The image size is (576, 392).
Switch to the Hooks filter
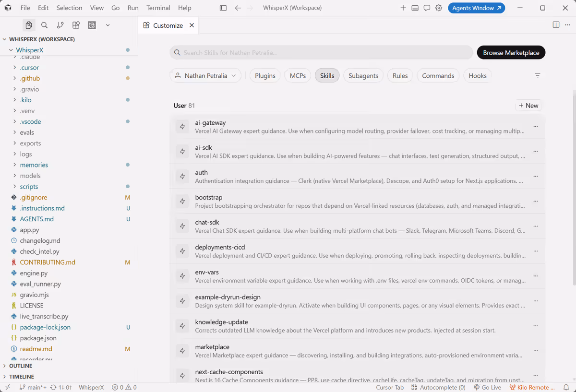tap(478, 76)
